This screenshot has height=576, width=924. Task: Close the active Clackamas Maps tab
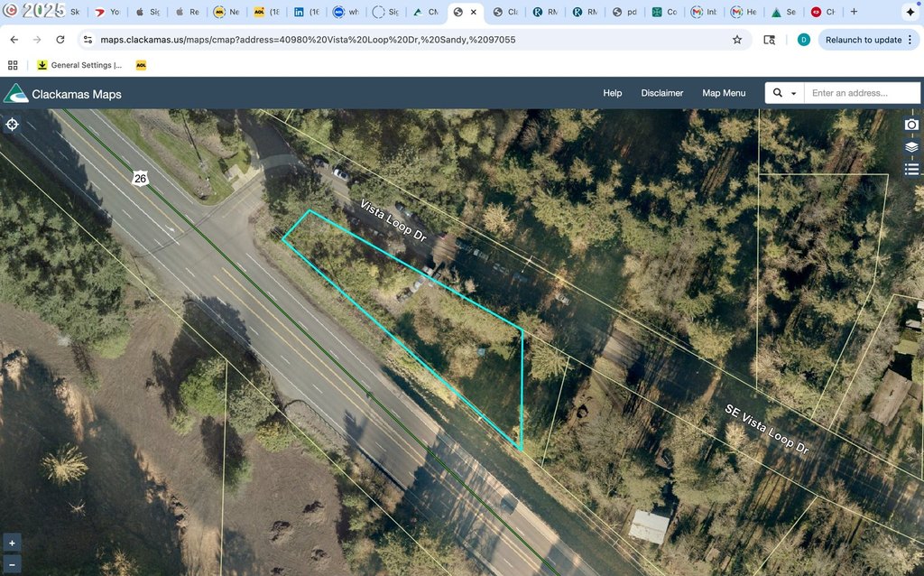pyautogui.click(x=474, y=13)
